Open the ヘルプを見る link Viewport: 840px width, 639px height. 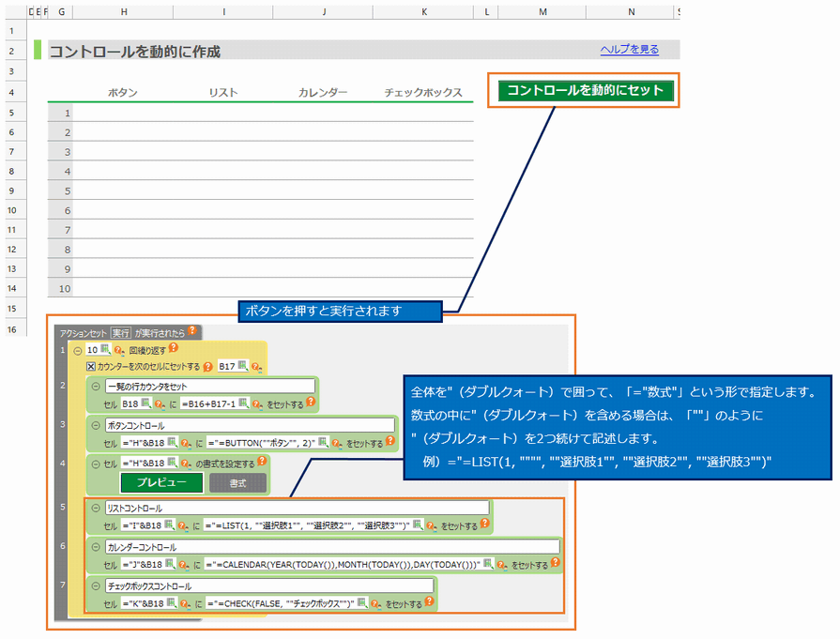[630, 50]
